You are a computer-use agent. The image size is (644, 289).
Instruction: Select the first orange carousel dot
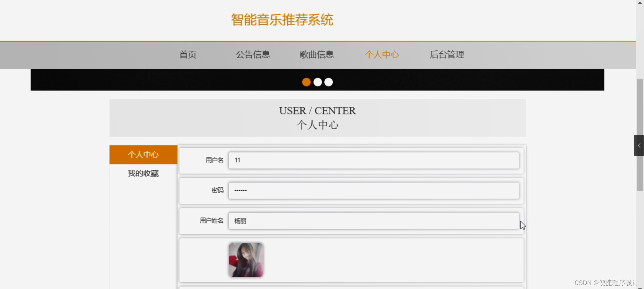point(306,82)
